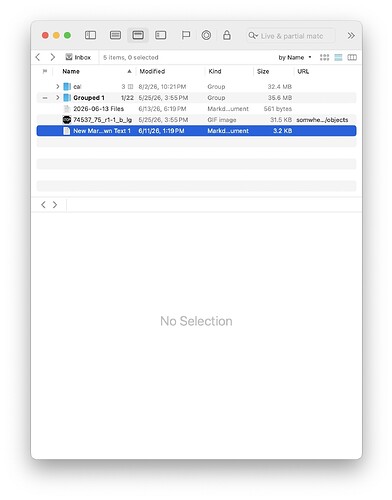Select the standard preview layout icon
This screenshot has height=500, width=392.
pyautogui.click(x=138, y=35)
